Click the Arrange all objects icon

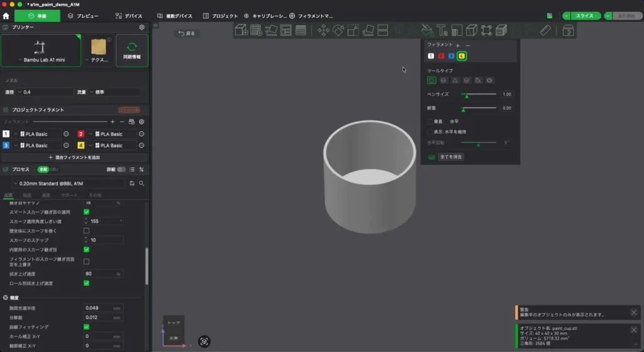tap(286, 30)
